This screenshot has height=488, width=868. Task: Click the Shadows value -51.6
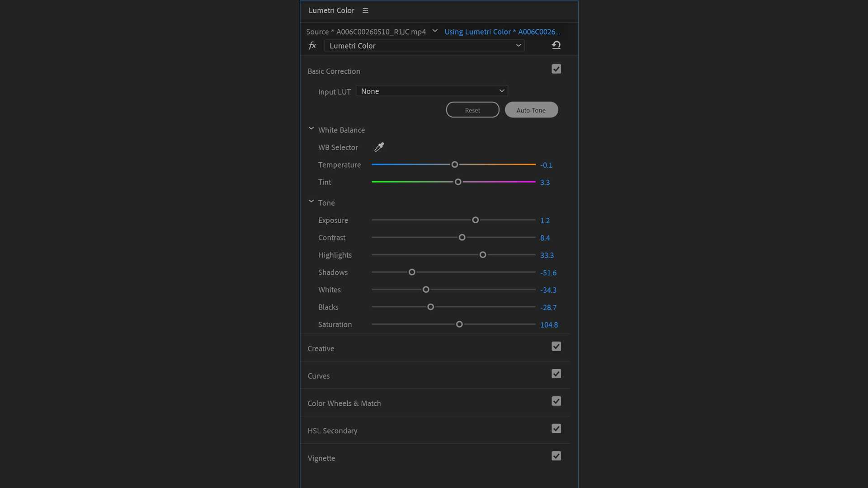coord(548,273)
